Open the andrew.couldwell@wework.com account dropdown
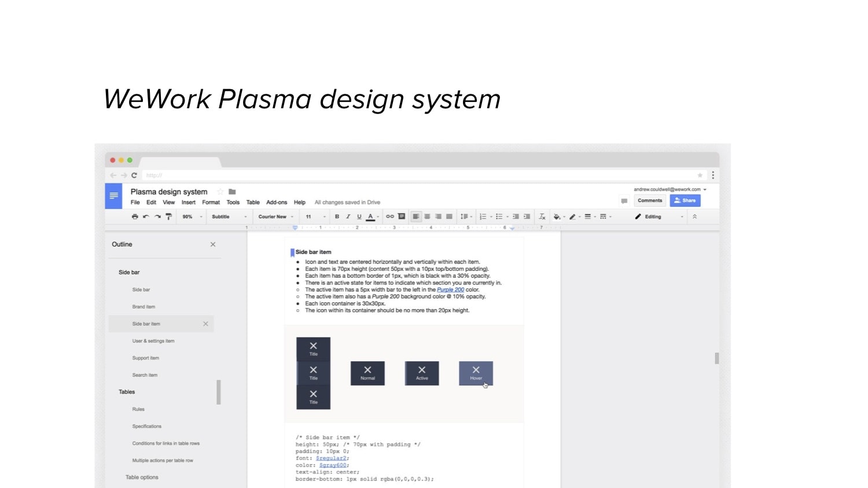The image size is (868, 488). (670, 189)
